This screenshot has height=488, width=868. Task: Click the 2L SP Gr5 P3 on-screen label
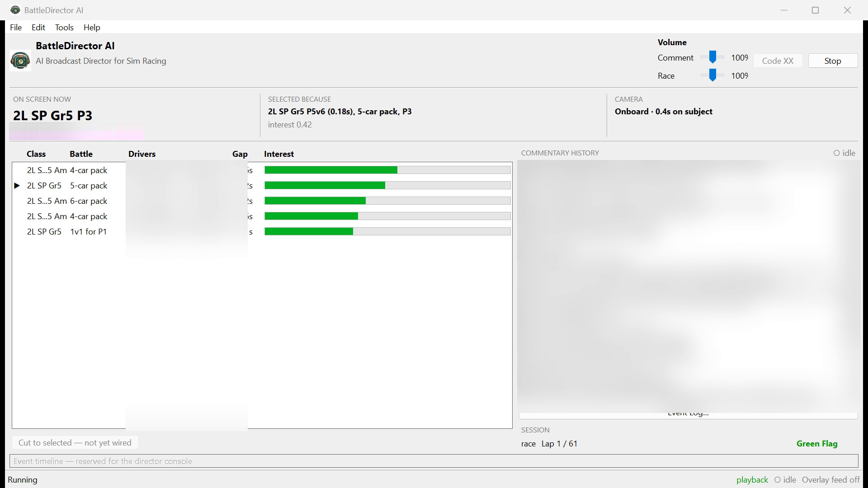tap(53, 116)
